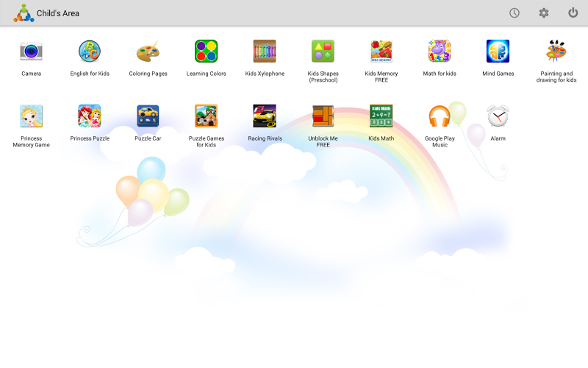Click the Child's Area logo icon
Viewport: 588px width, 368px height.
24,13
